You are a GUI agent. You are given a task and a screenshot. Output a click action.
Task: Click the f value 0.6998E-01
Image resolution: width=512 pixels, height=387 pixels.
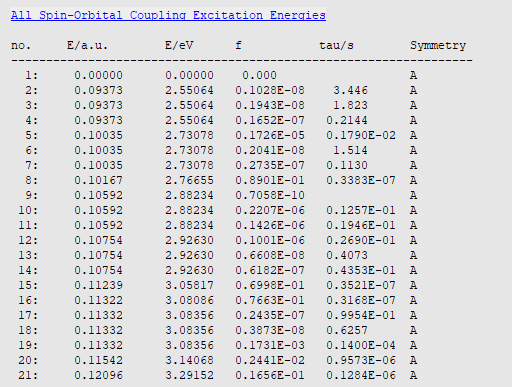tap(270, 285)
